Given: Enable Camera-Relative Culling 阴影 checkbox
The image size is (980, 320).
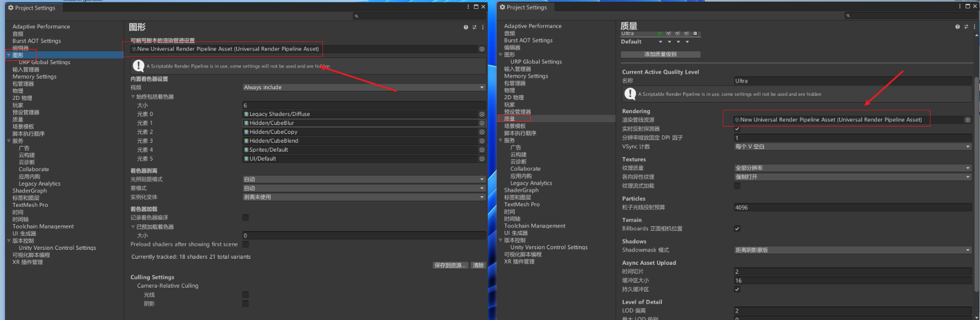Looking at the screenshot, I should tap(246, 304).
